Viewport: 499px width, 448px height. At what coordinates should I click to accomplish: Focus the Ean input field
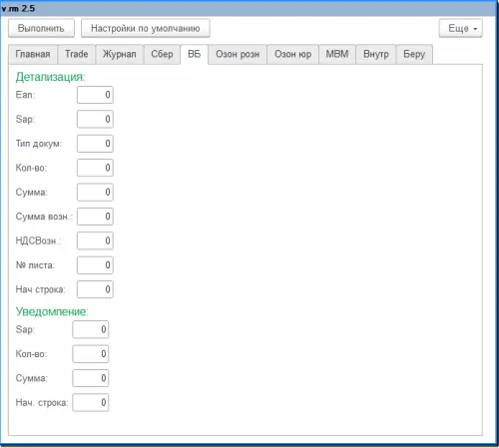95,95
